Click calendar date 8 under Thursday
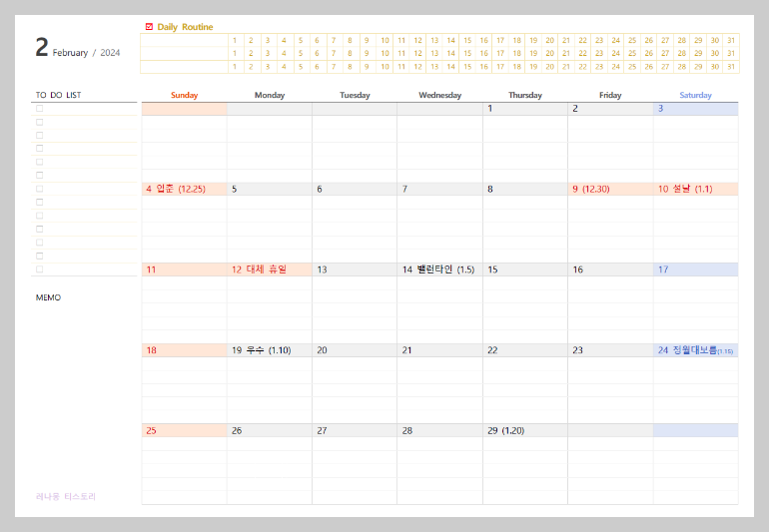The width and height of the screenshot is (769, 532). [490, 189]
